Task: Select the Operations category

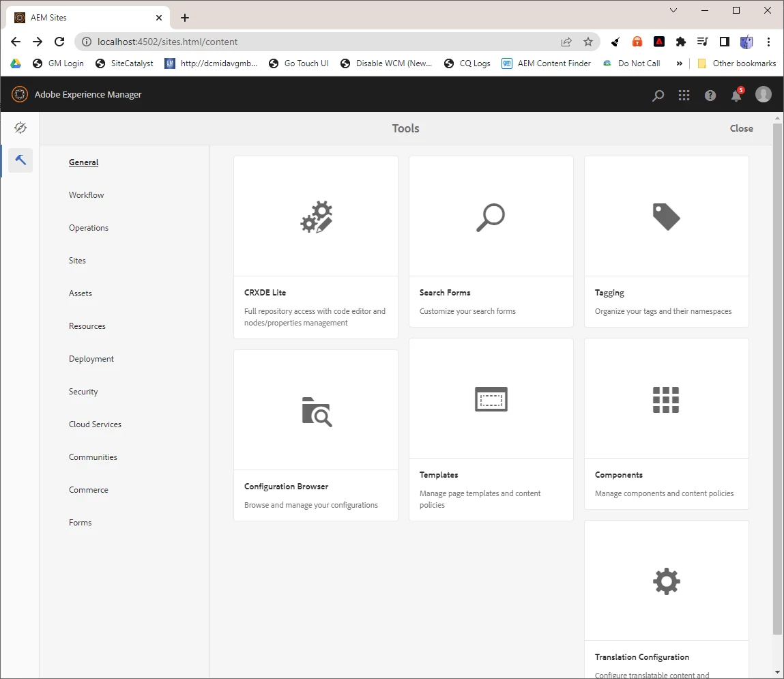Action: (x=89, y=227)
